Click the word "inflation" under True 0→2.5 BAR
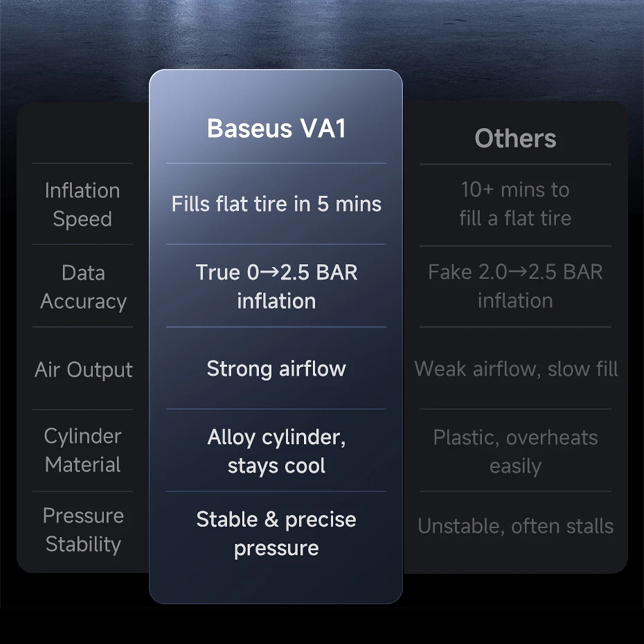The width and height of the screenshot is (644, 644). [276, 301]
